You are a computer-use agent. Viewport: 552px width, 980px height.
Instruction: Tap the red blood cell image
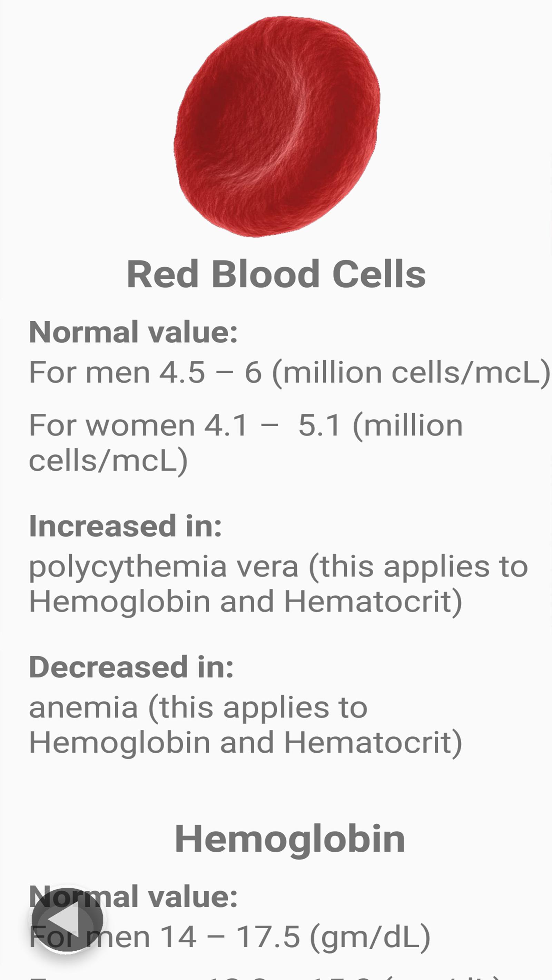tap(277, 126)
